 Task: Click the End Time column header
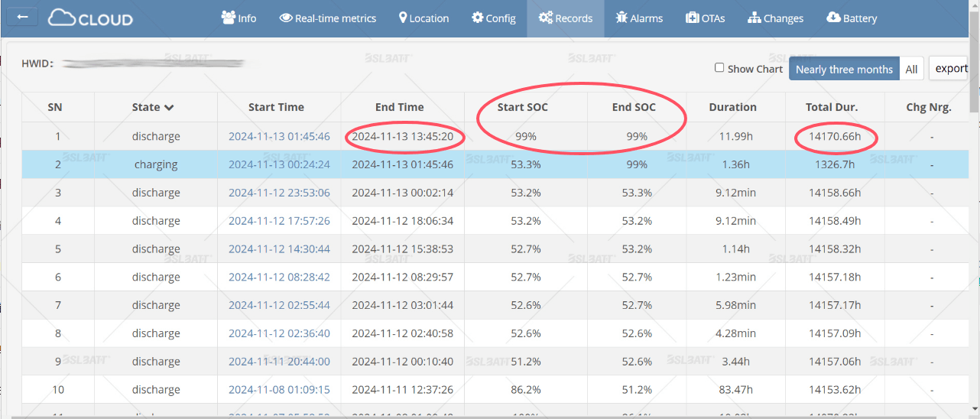pos(399,107)
